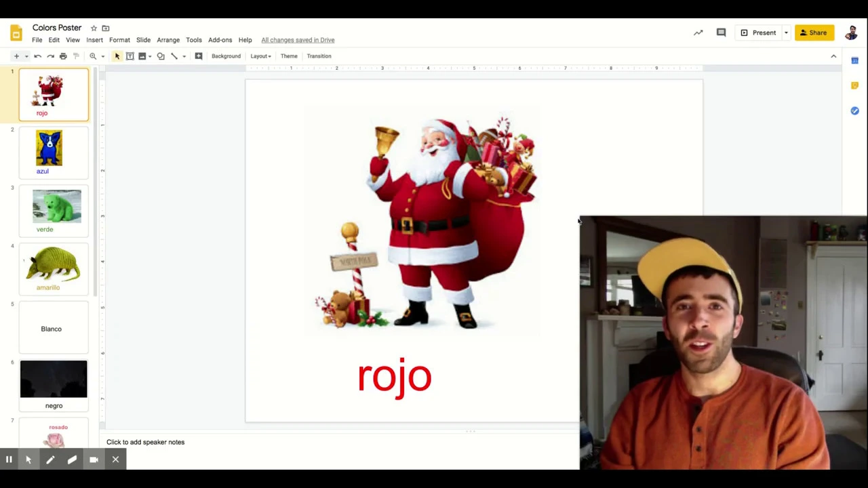
Task: Open the Tools menu
Action: [194, 40]
